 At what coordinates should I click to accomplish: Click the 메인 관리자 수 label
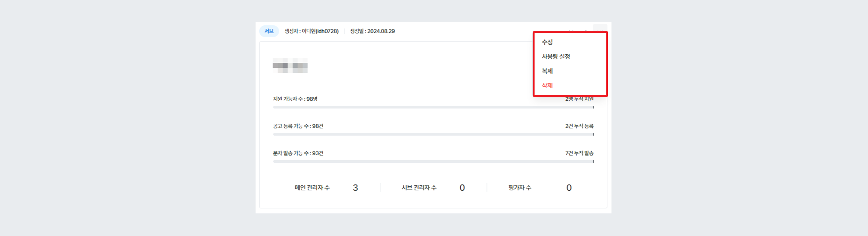click(312, 188)
